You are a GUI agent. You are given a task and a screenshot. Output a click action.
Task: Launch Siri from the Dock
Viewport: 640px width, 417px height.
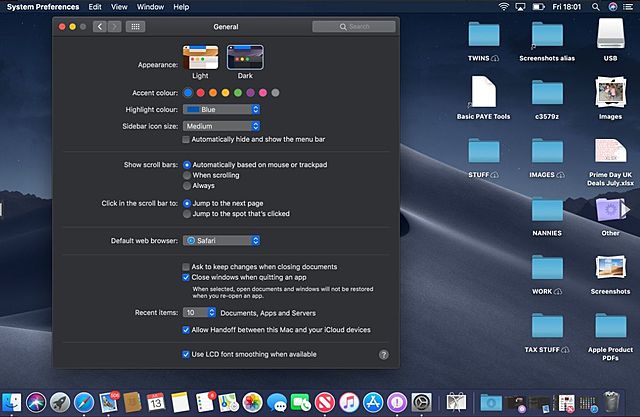click(x=36, y=403)
